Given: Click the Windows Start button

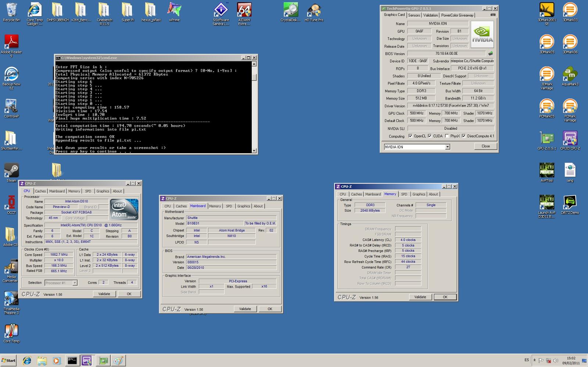Looking at the screenshot, I should coord(8,360).
